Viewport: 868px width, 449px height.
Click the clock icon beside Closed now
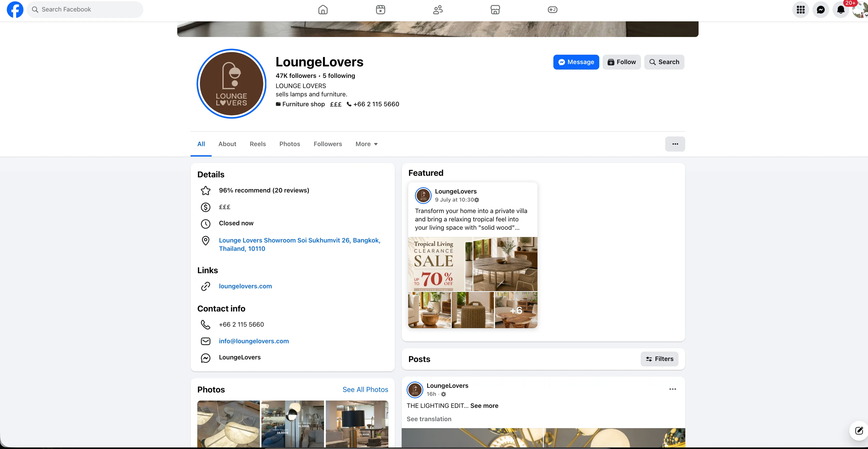point(206,223)
